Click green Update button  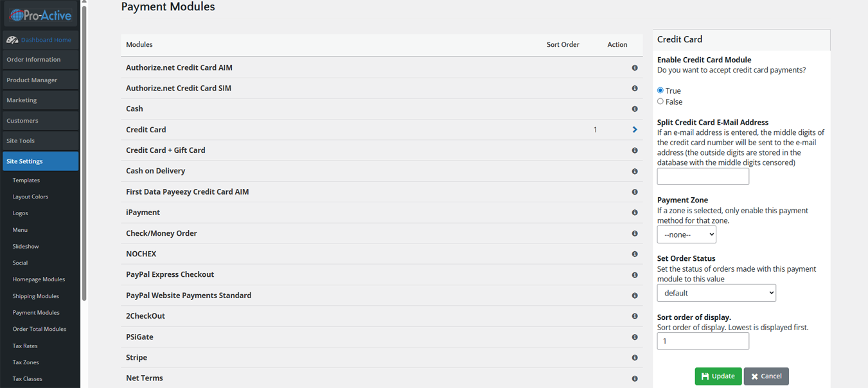718,376
